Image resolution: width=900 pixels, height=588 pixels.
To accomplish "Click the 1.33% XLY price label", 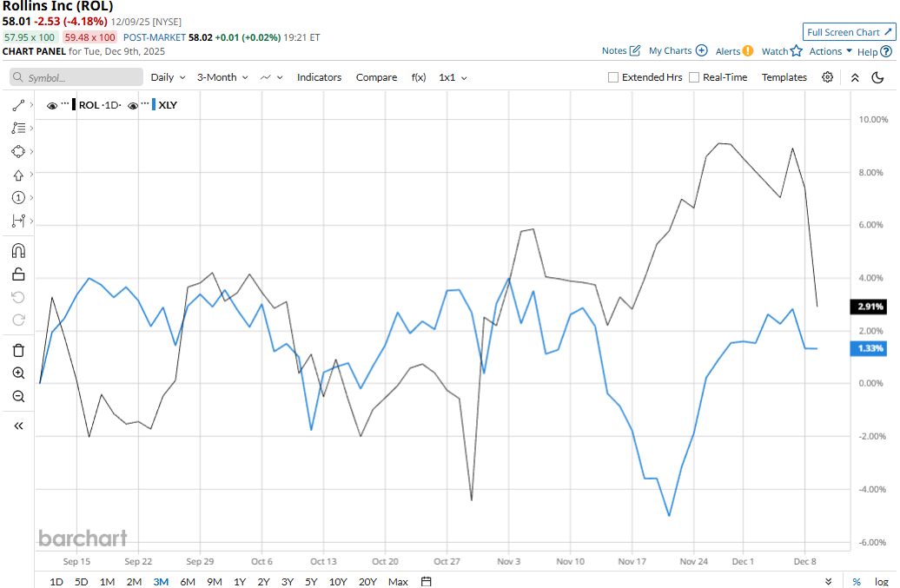I will (869, 348).
